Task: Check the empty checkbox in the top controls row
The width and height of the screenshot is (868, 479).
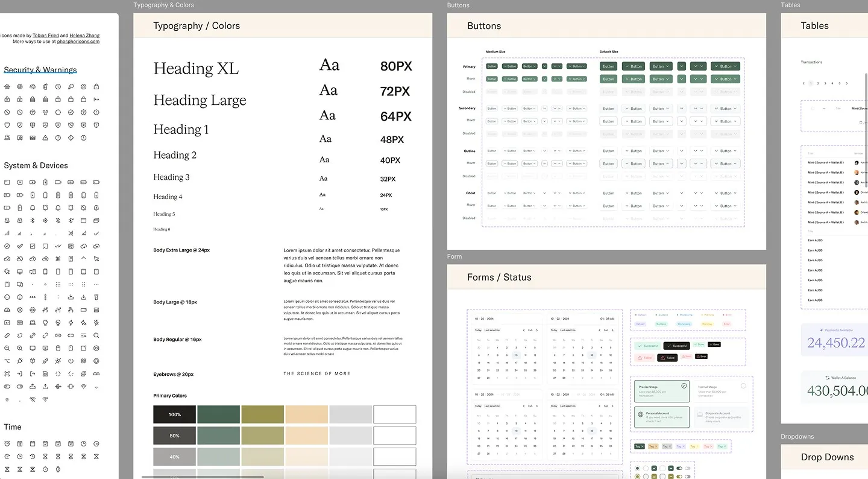Action: (663, 468)
